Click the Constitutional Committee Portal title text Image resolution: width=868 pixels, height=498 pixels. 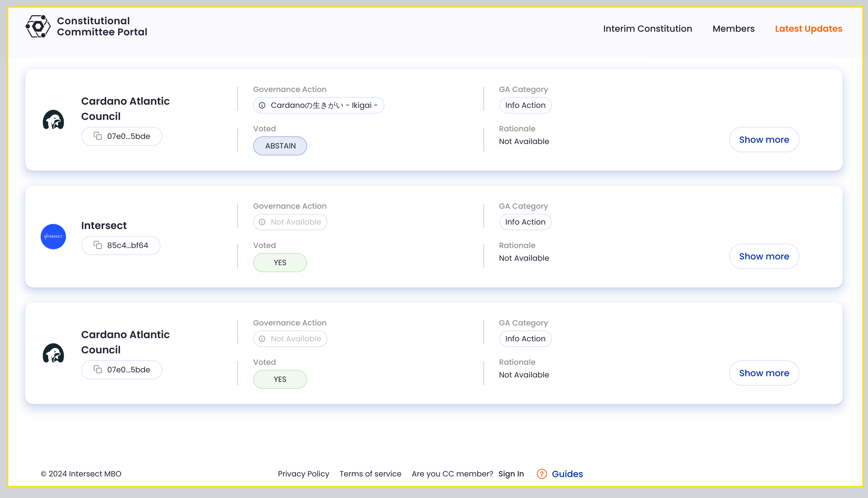[102, 26]
